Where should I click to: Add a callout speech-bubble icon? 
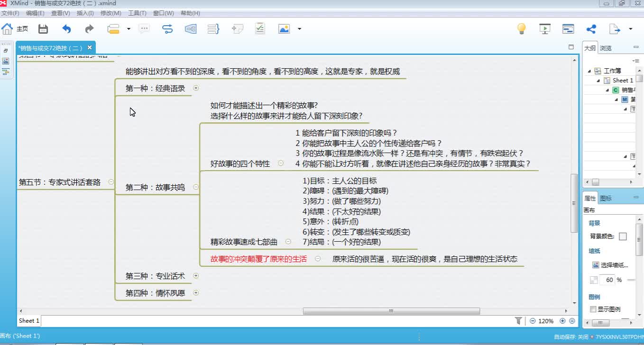click(144, 29)
